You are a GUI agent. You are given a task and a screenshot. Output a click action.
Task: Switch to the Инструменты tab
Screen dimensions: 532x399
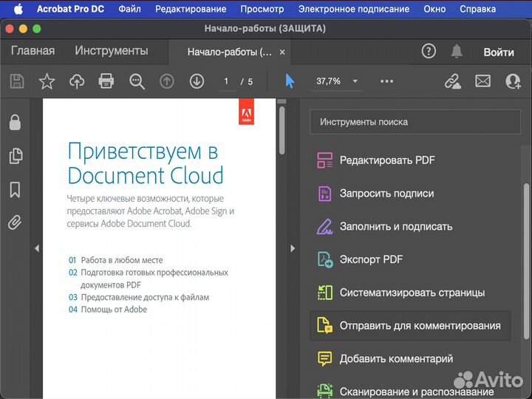112,51
